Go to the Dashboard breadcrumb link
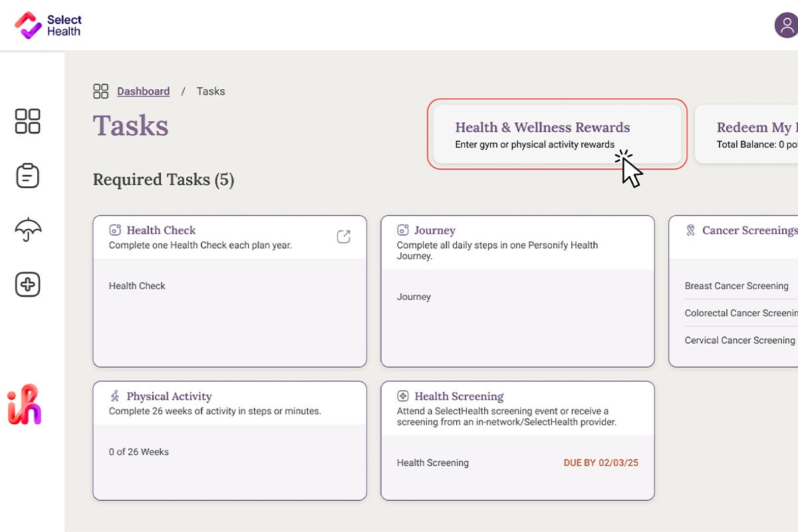Viewport: 798px width, 532px height. pyautogui.click(x=144, y=91)
